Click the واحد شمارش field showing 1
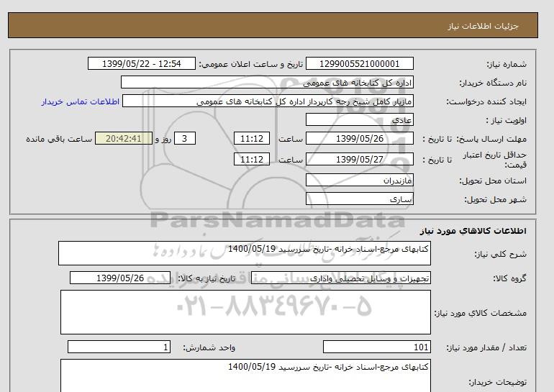 [x=119, y=347]
